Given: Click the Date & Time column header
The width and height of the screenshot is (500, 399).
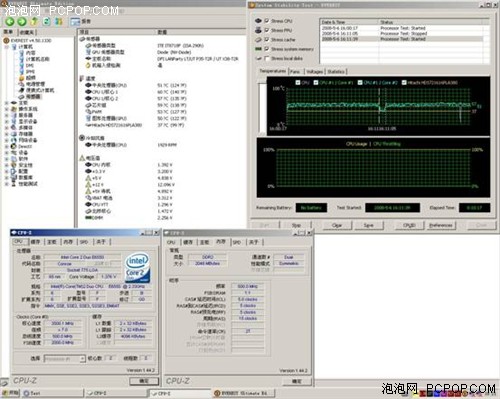Looking at the screenshot, I should [349, 22].
